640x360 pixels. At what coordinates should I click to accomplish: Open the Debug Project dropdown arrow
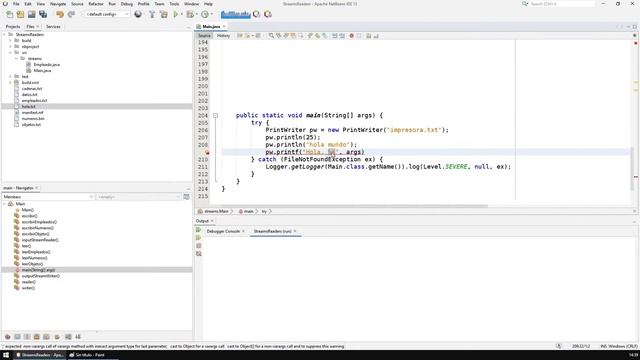(196, 14)
